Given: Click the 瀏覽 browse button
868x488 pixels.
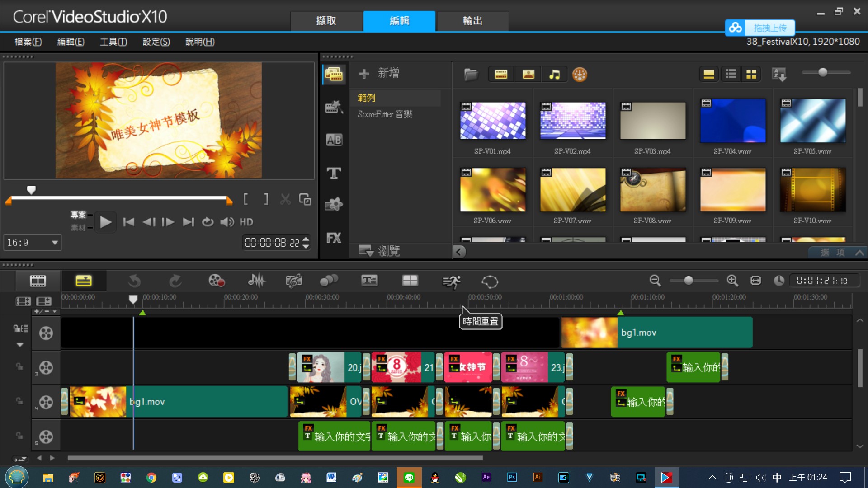Looking at the screenshot, I should [x=379, y=251].
